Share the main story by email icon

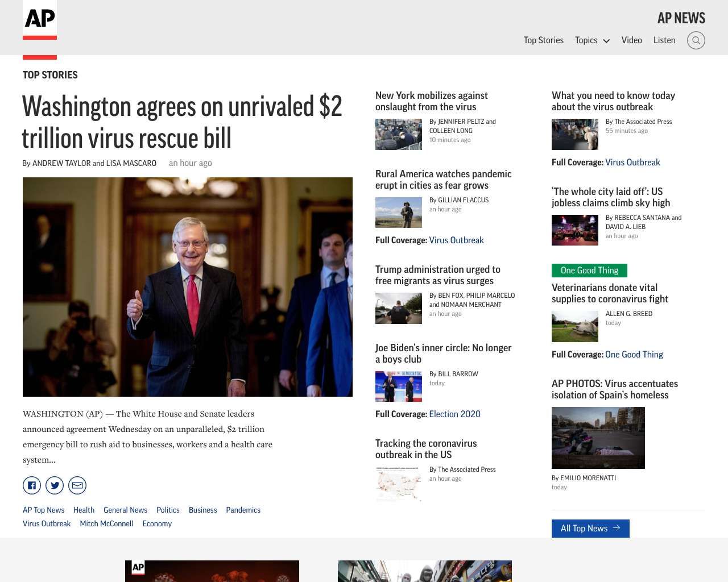coord(77,485)
